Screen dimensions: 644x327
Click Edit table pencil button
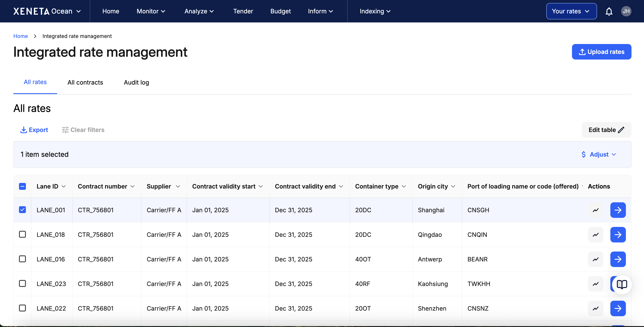pyautogui.click(x=606, y=130)
